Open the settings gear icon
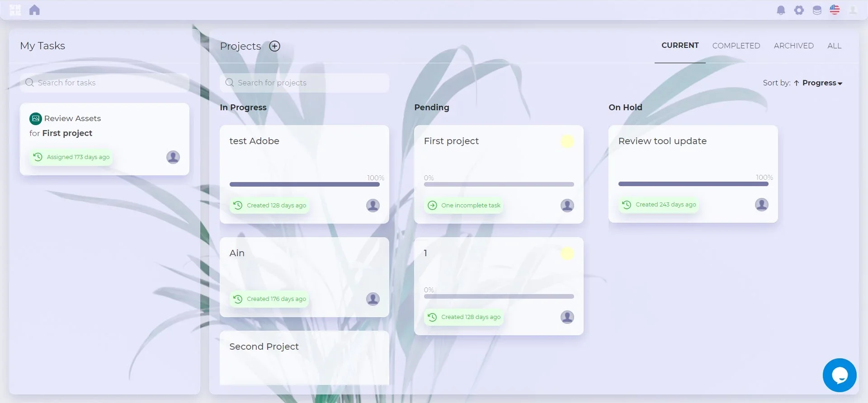The height and width of the screenshot is (403, 868). point(799,10)
